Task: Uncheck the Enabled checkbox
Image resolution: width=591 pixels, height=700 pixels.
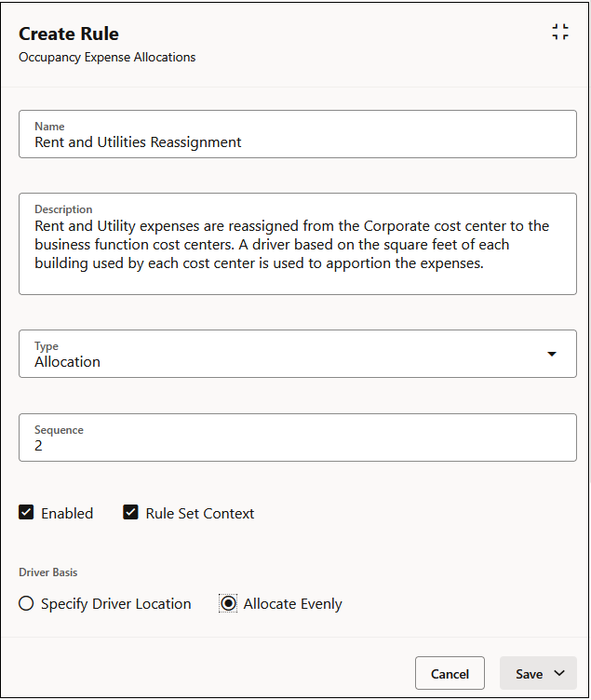Action: coord(26,512)
